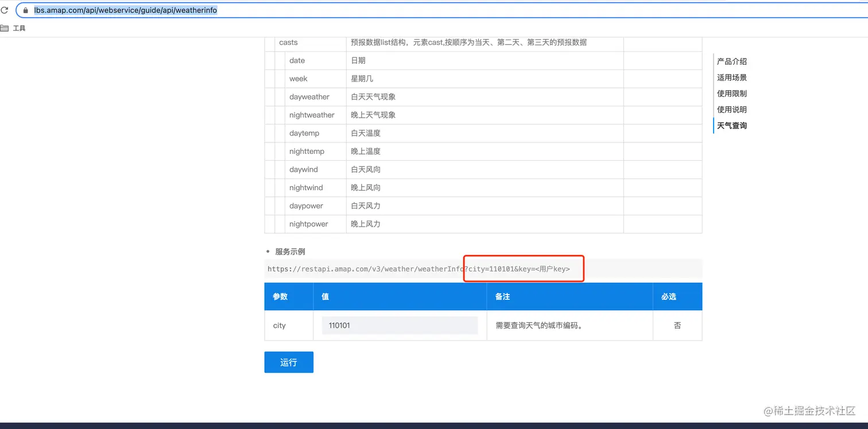Click the city value field containing 110101
Image resolution: width=868 pixels, height=429 pixels.
(400, 326)
